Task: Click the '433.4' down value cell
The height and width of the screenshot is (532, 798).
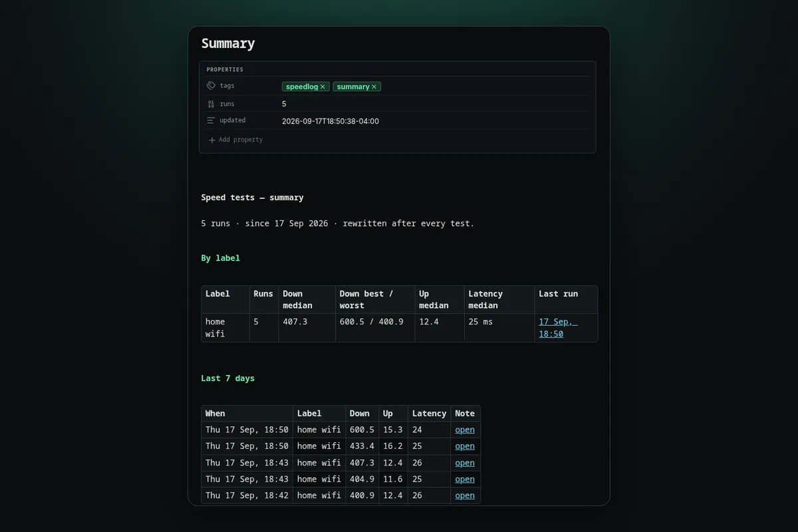Action: click(362, 446)
